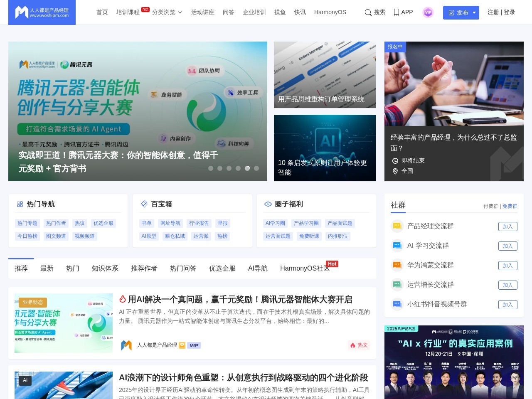Click the 热门导航 grid icon
The image size is (532, 399).
point(20,204)
